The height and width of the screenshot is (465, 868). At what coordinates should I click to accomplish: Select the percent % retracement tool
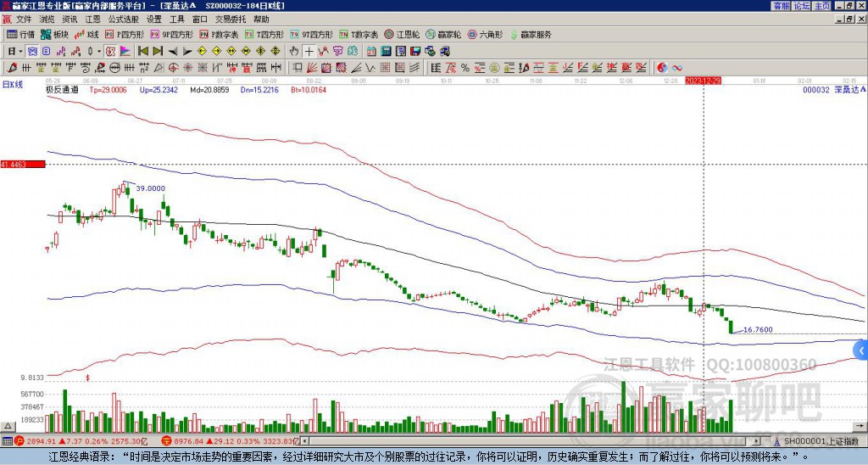pos(465,68)
